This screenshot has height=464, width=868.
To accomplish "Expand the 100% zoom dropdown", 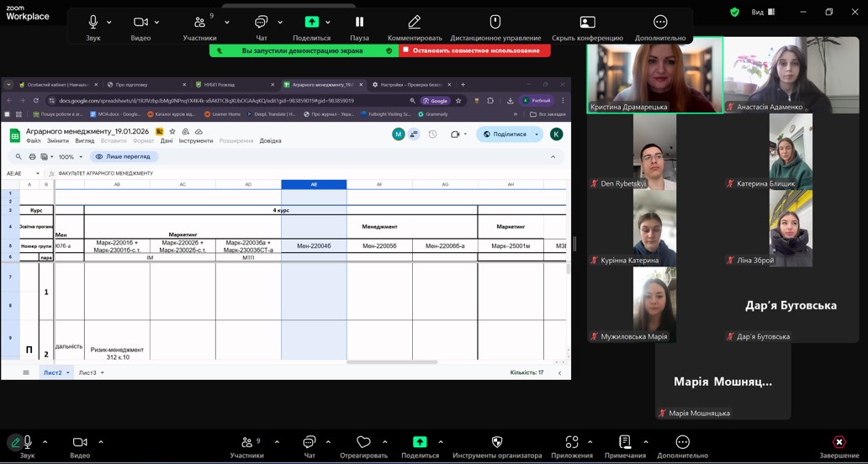I will coord(71,157).
